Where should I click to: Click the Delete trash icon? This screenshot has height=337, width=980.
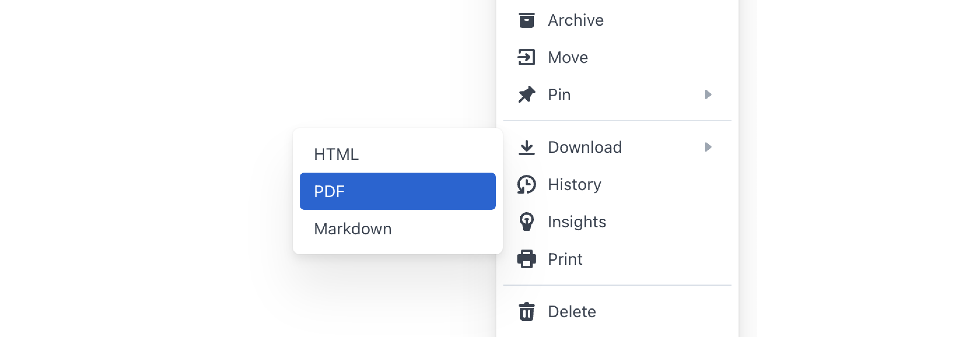point(527,311)
